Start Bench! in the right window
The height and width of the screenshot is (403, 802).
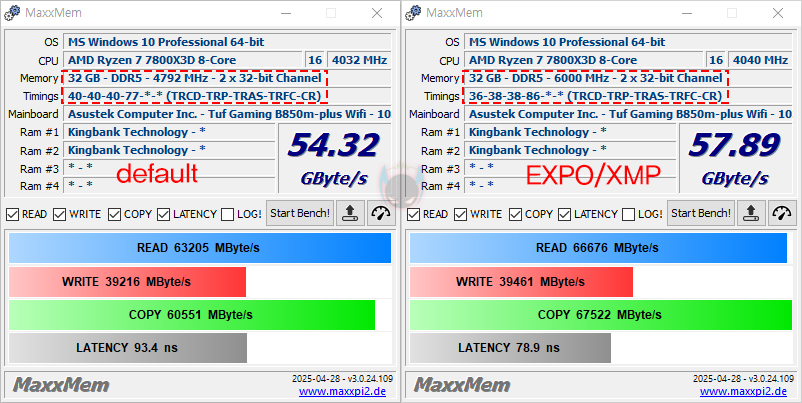pyautogui.click(x=701, y=213)
